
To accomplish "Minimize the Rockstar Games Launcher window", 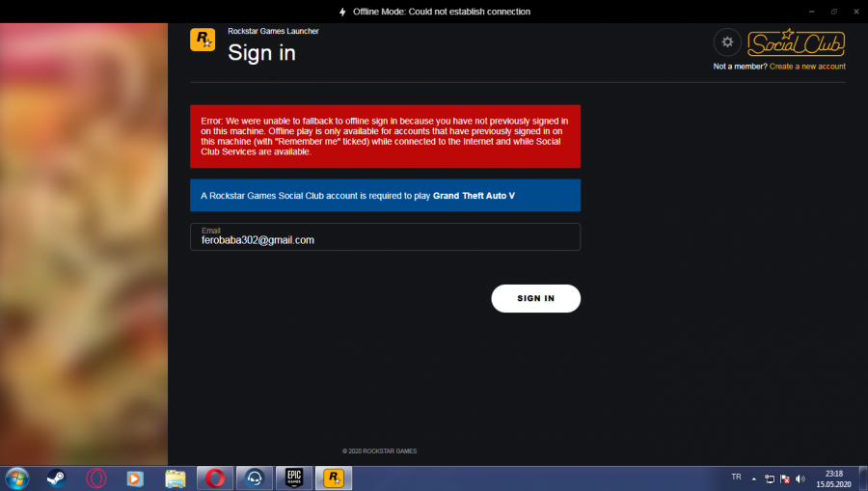I will pyautogui.click(x=811, y=12).
